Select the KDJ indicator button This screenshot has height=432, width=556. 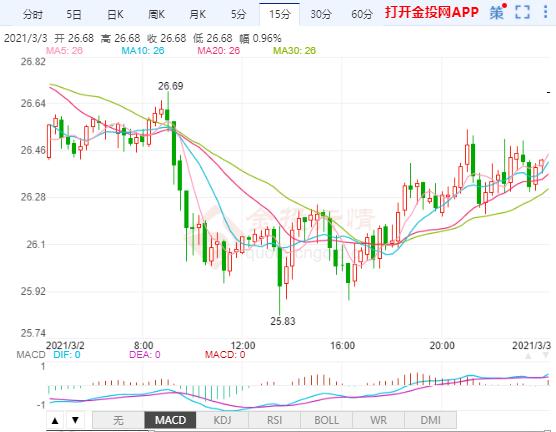point(222,420)
